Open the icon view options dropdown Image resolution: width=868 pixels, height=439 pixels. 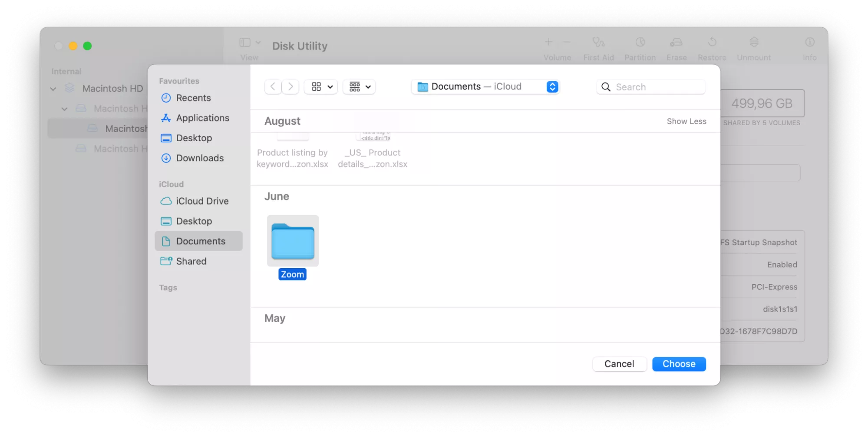point(320,86)
